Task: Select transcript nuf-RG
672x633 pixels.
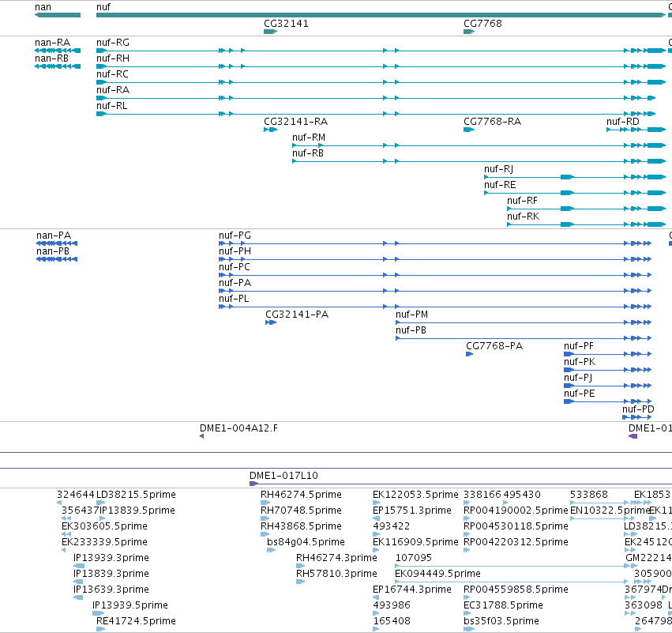Action: click(x=113, y=43)
